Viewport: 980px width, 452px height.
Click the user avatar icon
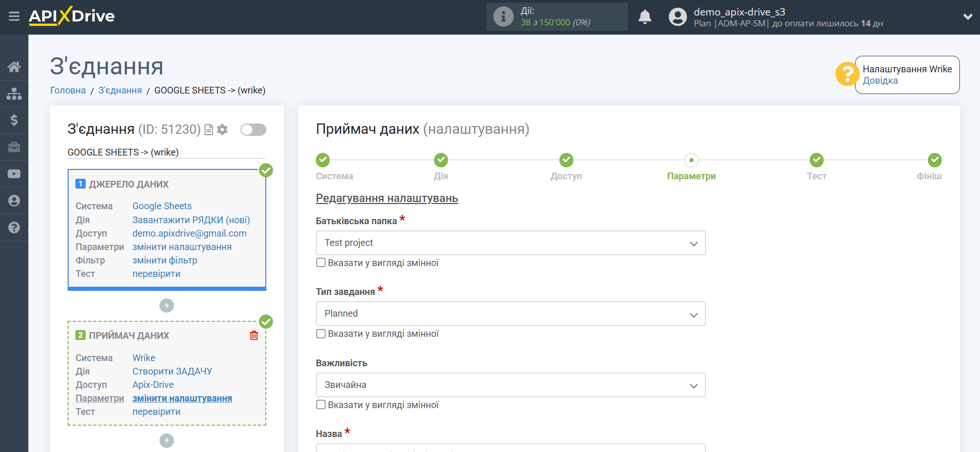(678, 17)
